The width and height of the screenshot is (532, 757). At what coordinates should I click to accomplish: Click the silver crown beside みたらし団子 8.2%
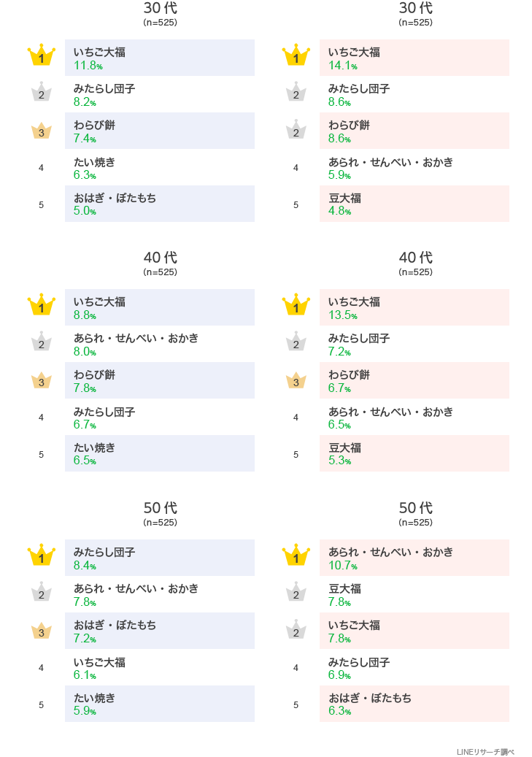coord(42,93)
